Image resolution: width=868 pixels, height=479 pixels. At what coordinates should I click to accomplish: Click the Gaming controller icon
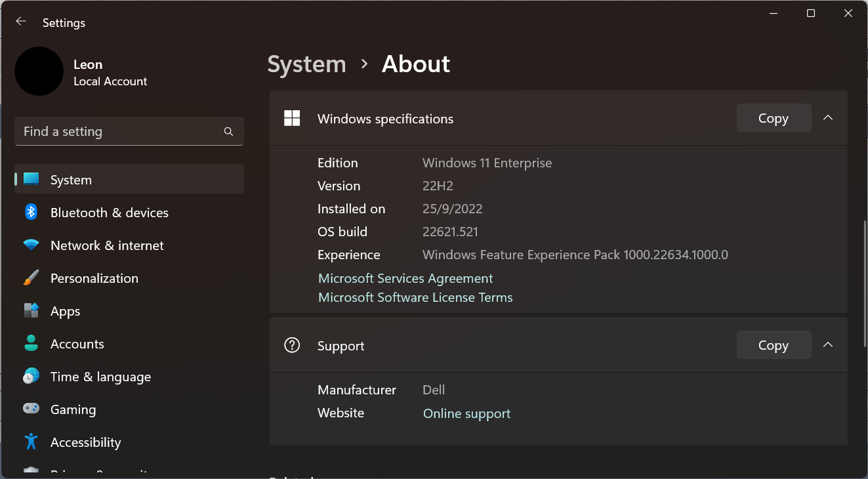click(31, 409)
